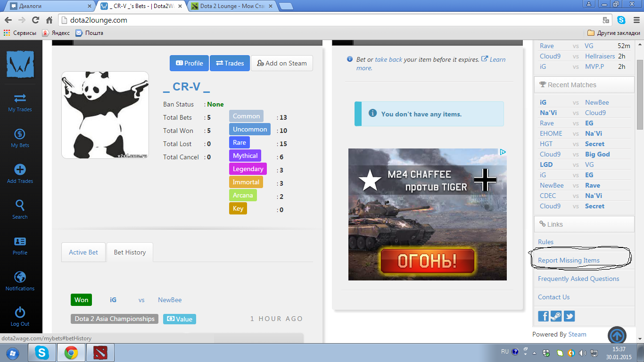Click the Arcana rarity label

[x=243, y=195]
